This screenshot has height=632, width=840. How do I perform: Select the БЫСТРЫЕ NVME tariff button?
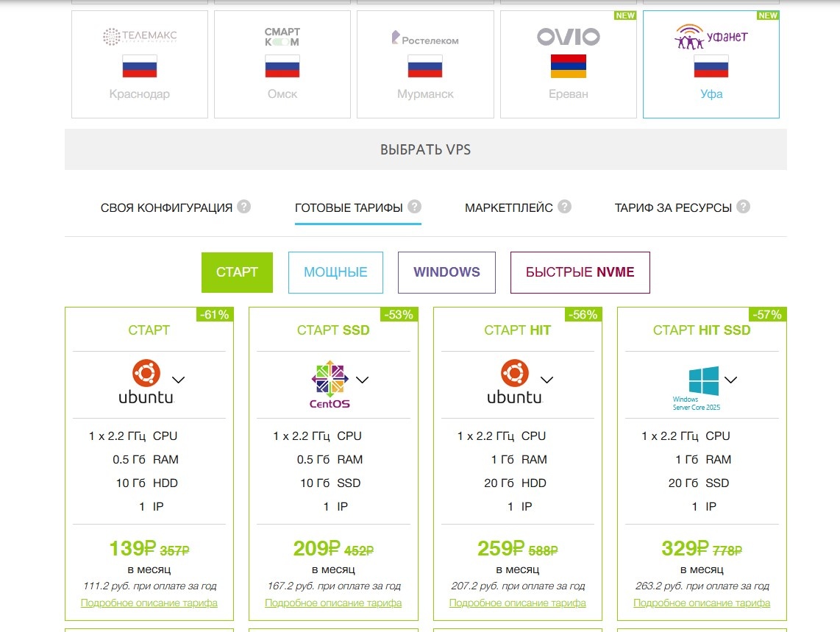(x=580, y=272)
